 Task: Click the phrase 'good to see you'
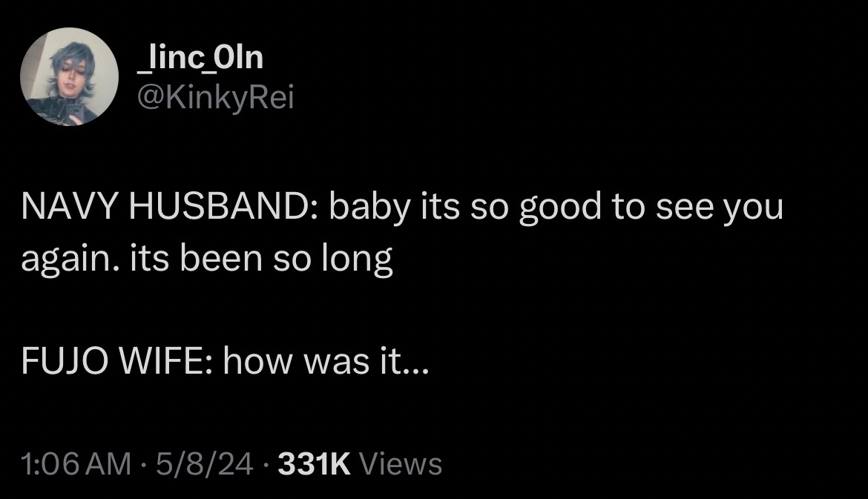pyautogui.click(x=651, y=208)
